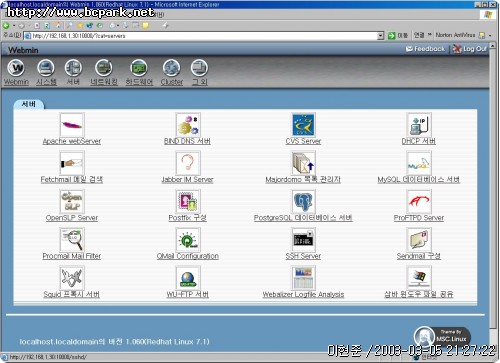Image resolution: width=500 pixels, height=363 pixels.
Task: Open the Squid proxy server icon
Action: pos(72,278)
